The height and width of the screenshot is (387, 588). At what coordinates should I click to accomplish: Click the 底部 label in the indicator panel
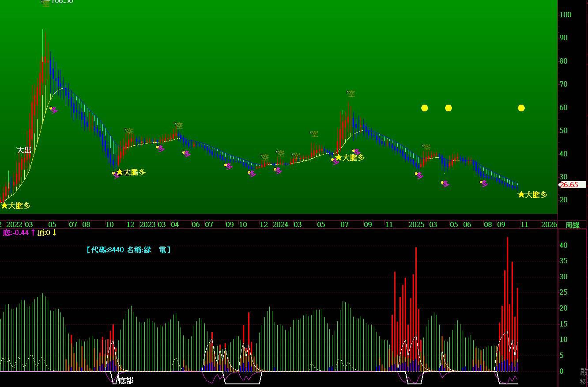126,380
